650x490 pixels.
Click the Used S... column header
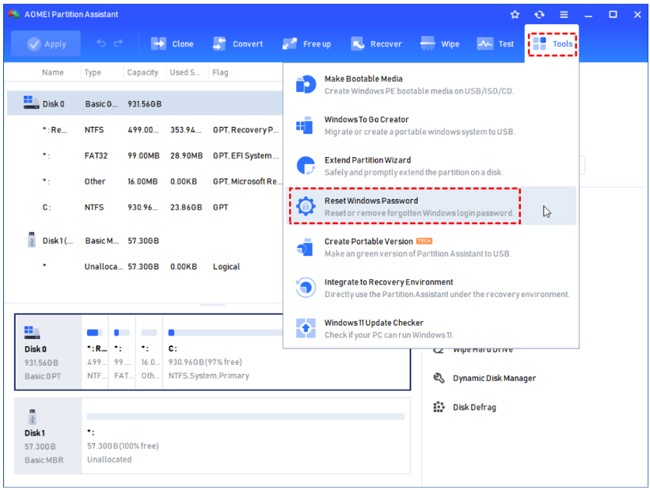(x=184, y=72)
